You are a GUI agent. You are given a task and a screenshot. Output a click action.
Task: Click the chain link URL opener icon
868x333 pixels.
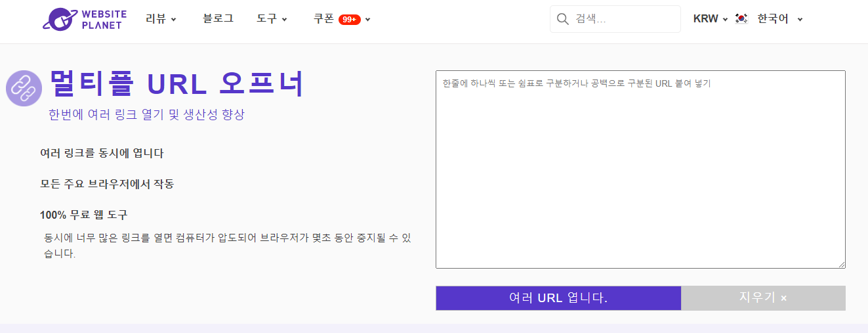coord(24,88)
